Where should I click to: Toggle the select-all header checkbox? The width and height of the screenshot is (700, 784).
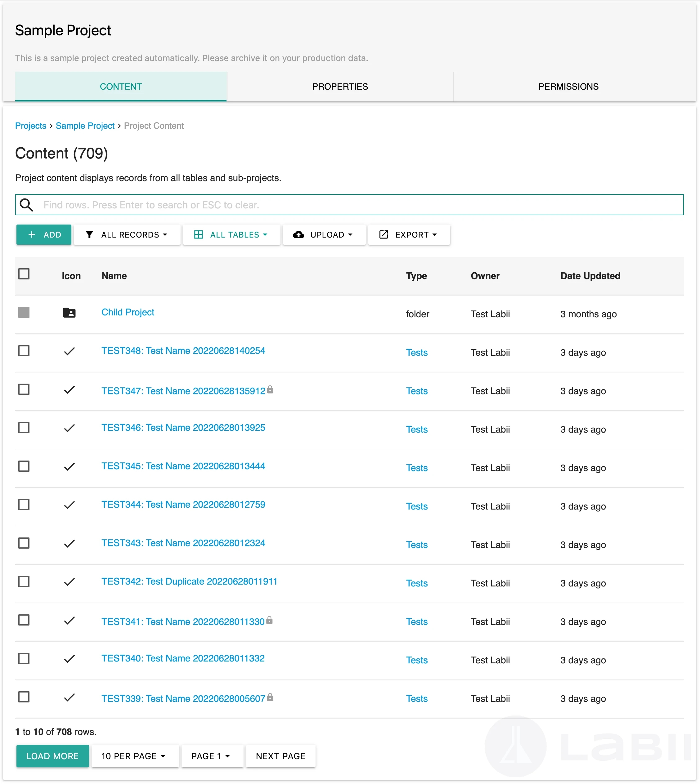24,274
